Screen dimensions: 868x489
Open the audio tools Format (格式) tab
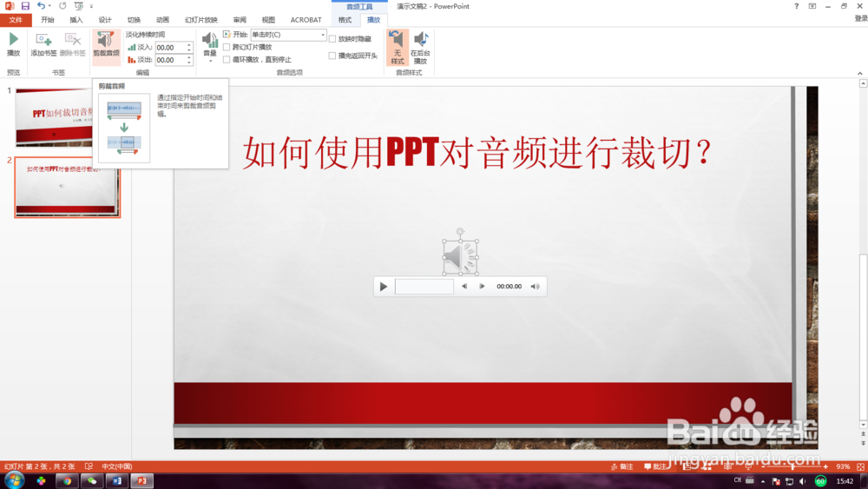345,20
